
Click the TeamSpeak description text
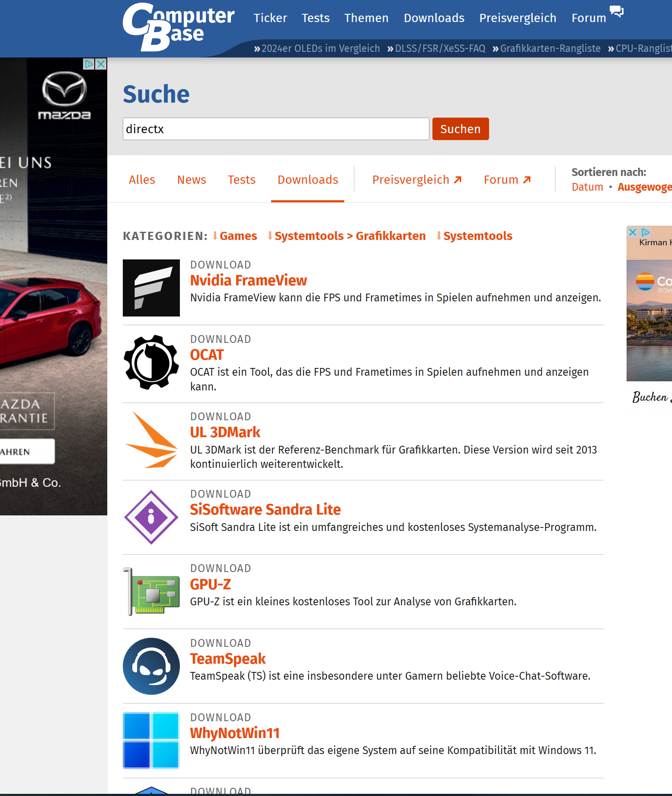click(390, 676)
